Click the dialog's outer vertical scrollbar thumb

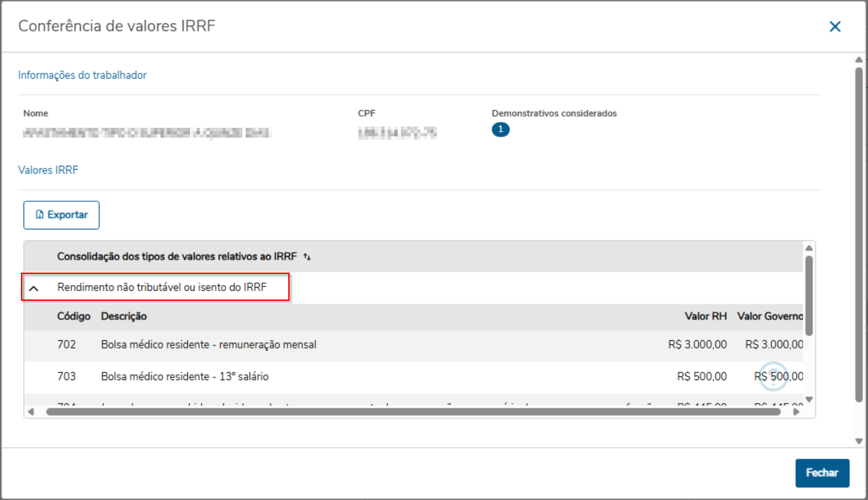pos(859,234)
